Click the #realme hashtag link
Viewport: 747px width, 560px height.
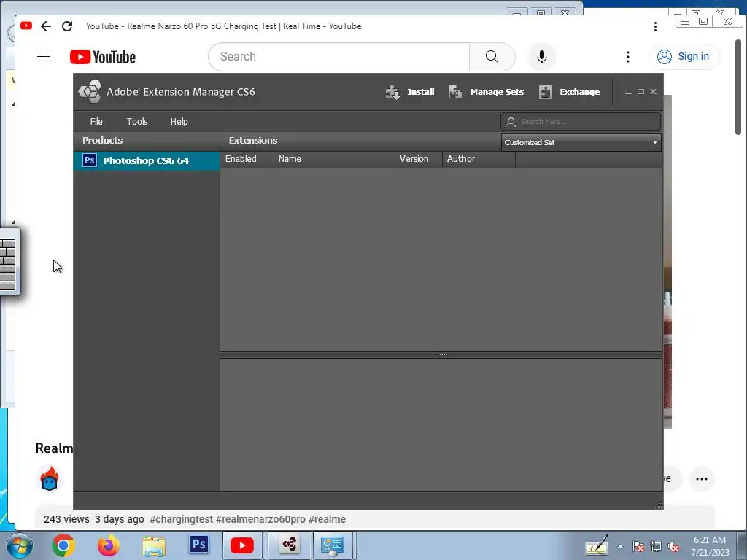(327, 519)
